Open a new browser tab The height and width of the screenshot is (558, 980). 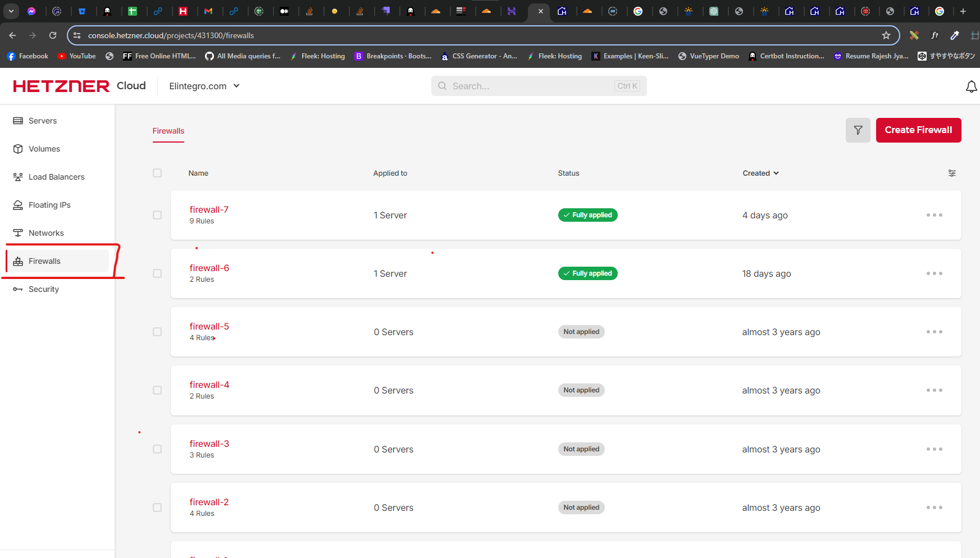[963, 11]
